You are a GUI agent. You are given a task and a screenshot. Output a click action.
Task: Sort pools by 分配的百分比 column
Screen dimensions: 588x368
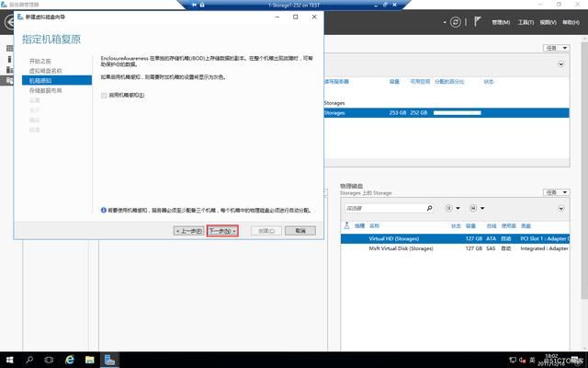click(449, 82)
